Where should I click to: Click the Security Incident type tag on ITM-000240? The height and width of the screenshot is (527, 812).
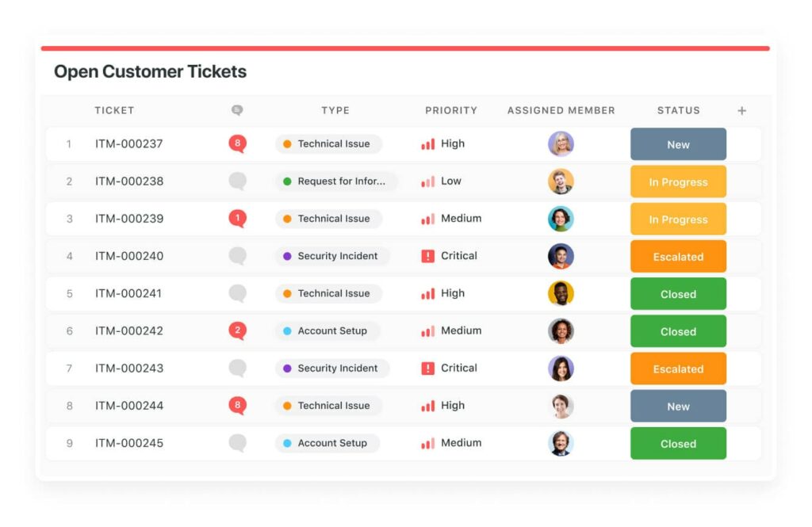point(332,256)
